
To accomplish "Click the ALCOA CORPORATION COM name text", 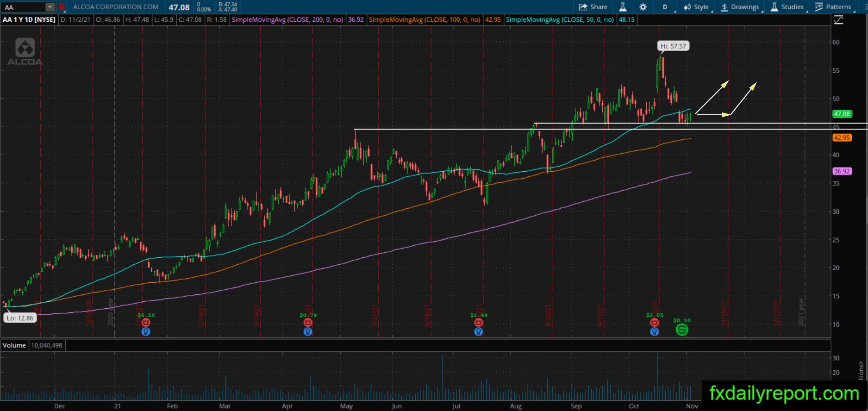I will point(116,7).
